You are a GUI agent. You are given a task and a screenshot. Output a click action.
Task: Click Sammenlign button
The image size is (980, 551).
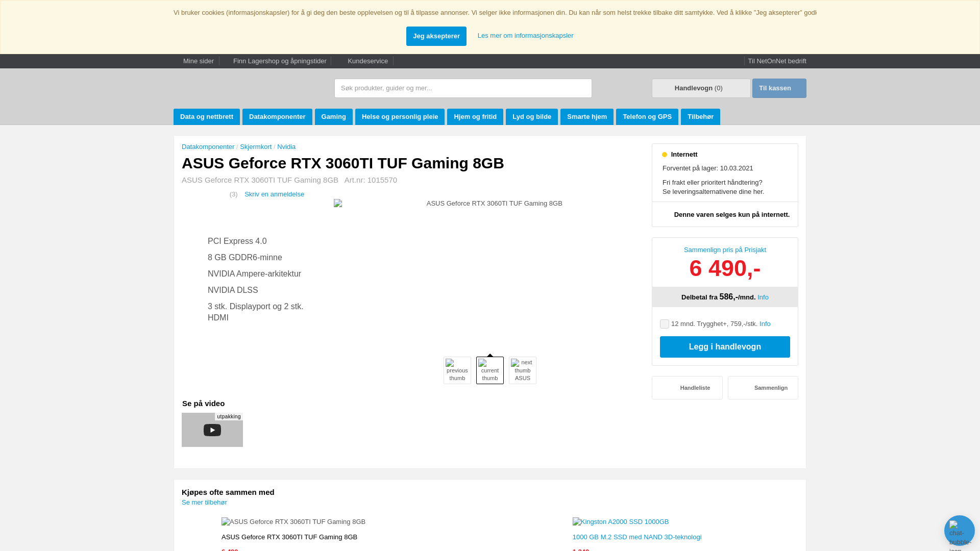click(763, 388)
